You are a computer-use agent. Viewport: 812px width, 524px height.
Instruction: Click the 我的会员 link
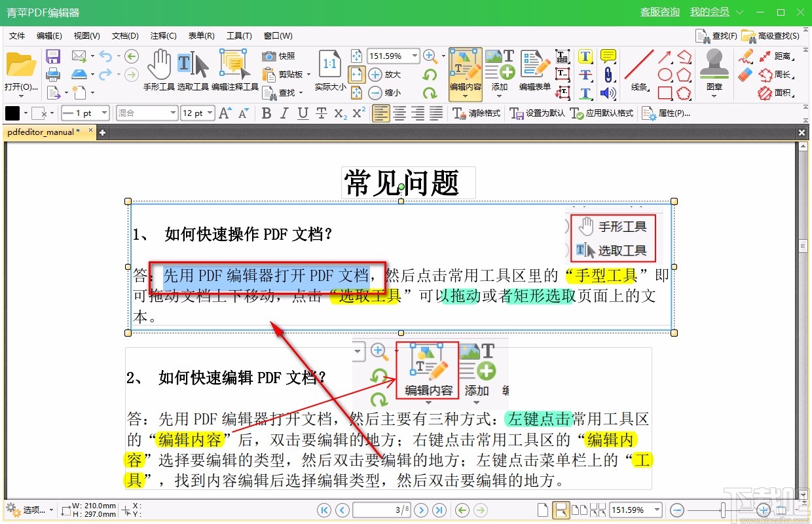710,11
